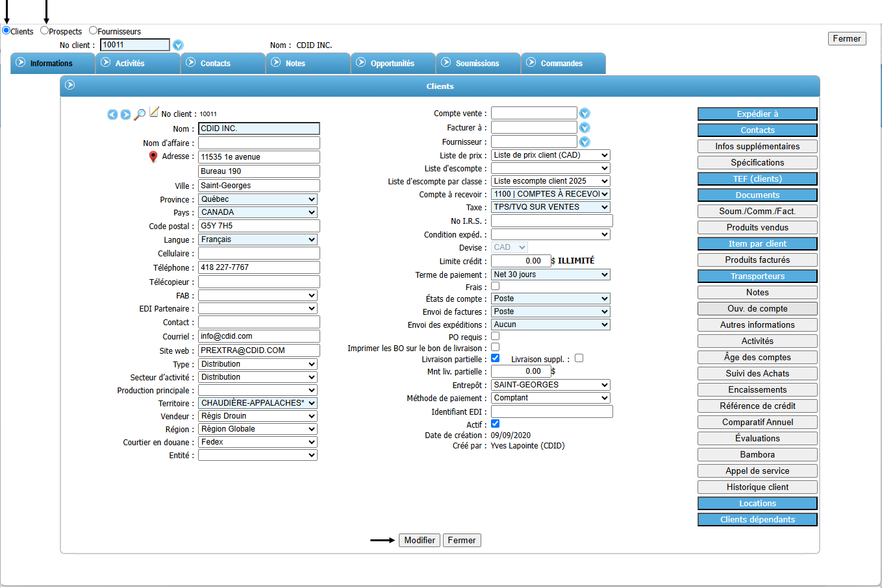This screenshot has height=588, width=882.
Task: Uncheck the Livraison partielle checkbox
Action: click(x=495, y=358)
